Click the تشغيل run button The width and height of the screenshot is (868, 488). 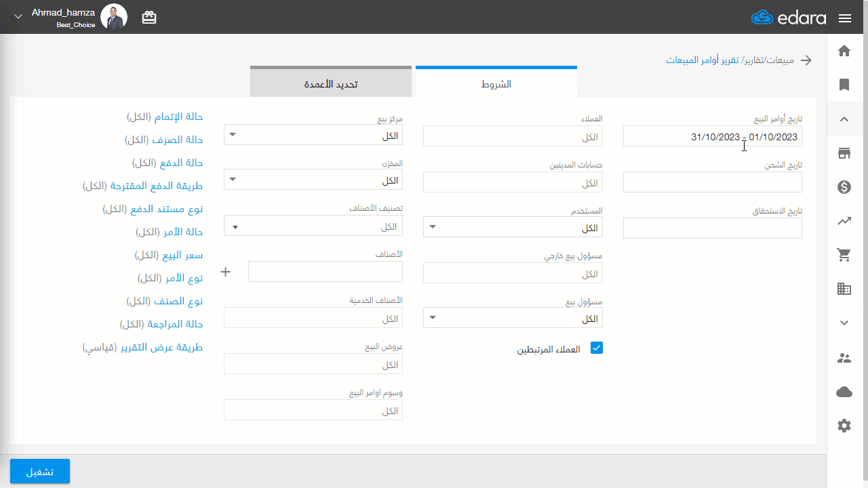click(x=40, y=471)
